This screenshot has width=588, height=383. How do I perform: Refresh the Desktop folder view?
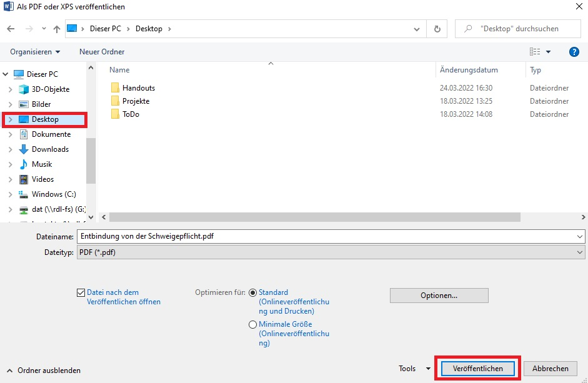(x=437, y=29)
